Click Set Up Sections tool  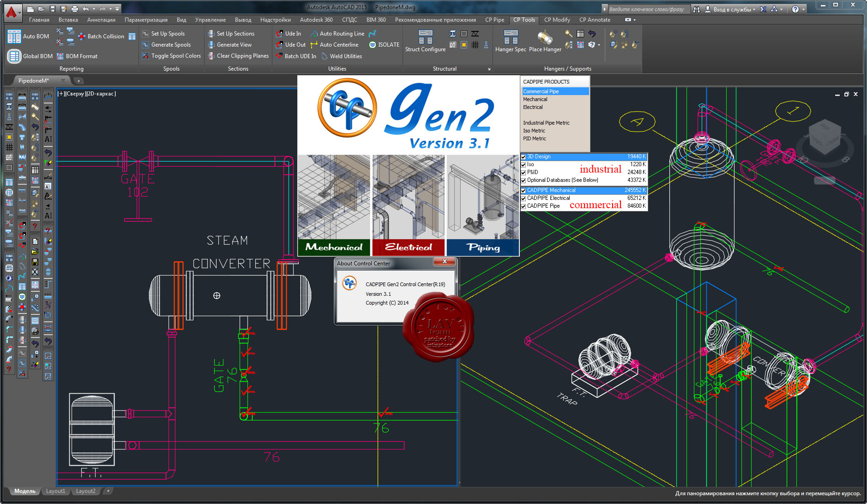(231, 34)
